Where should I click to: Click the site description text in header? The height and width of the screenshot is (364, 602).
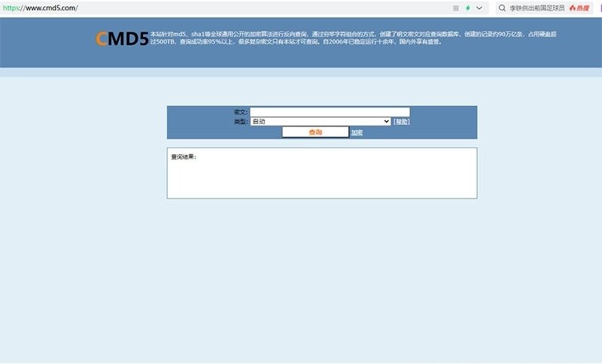(x=353, y=38)
